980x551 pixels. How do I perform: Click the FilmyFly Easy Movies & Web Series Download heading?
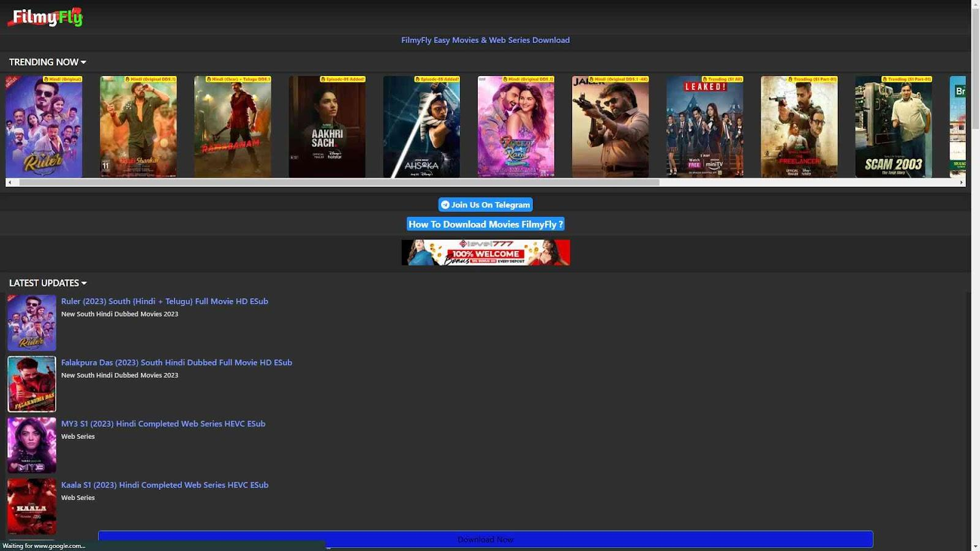[486, 40]
